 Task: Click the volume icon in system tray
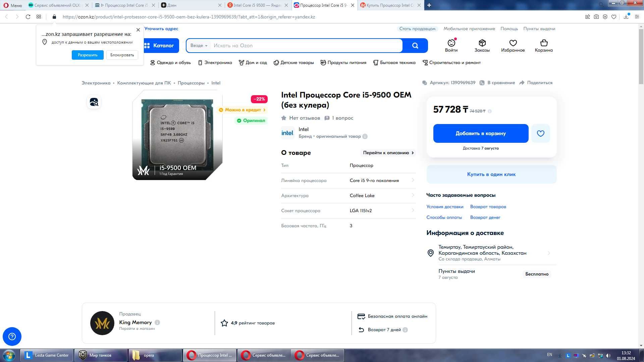608,356
